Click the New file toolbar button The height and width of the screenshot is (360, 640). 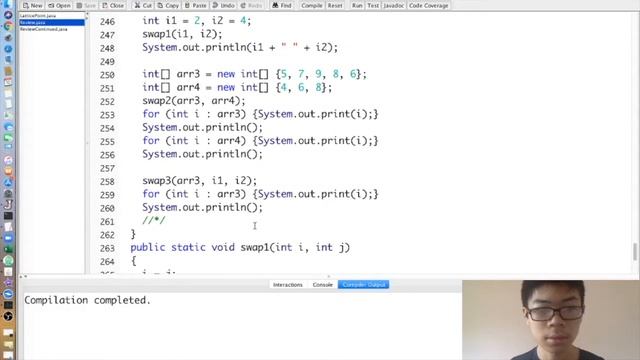(33, 5)
